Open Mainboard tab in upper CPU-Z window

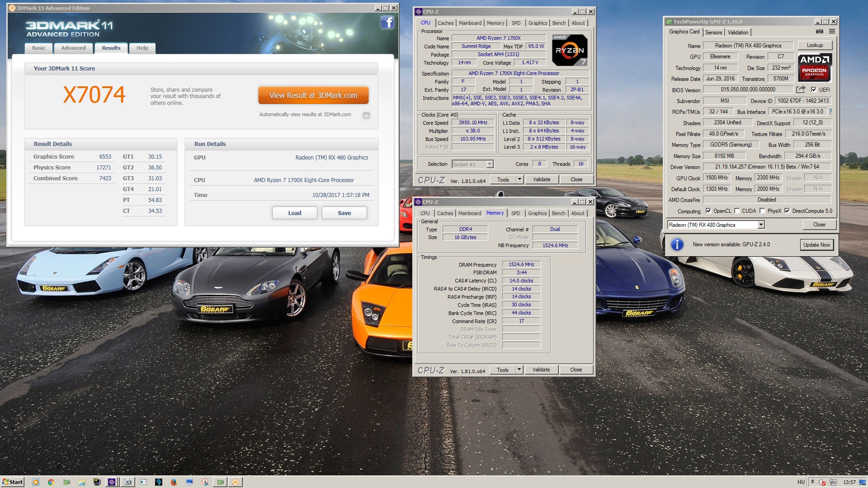[470, 23]
